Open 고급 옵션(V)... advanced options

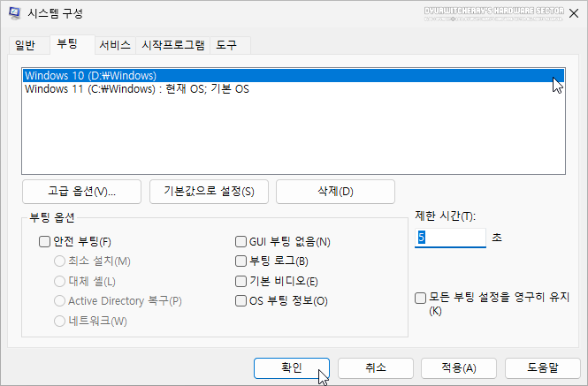81,192
